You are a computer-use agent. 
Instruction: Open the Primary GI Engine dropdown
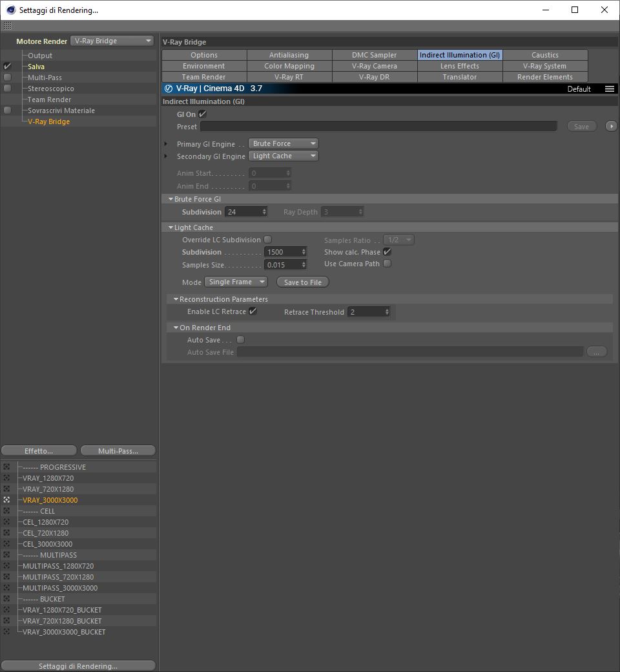(x=284, y=143)
